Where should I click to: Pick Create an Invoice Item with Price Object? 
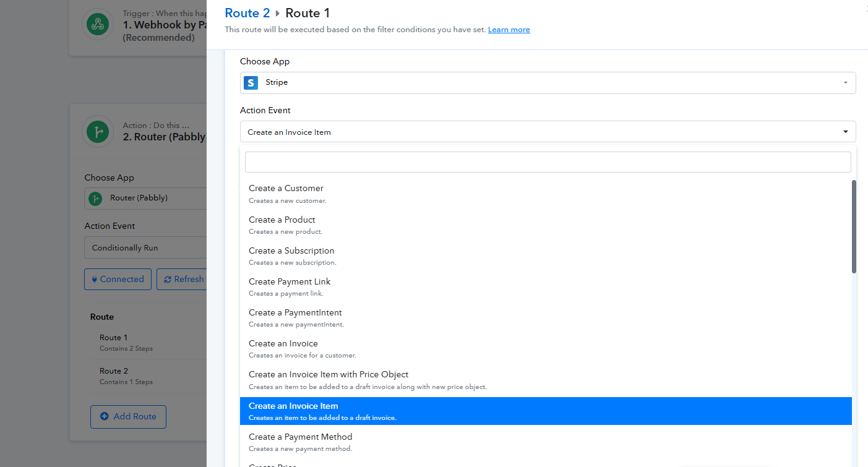329,379
